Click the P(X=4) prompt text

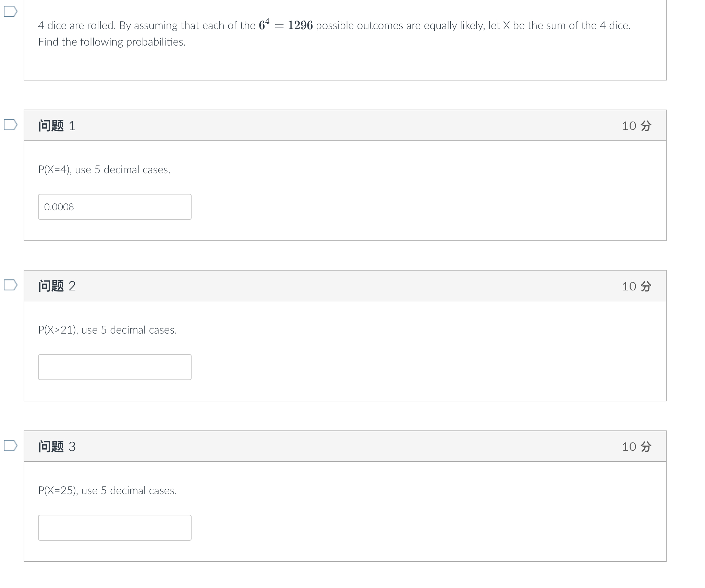104,170
